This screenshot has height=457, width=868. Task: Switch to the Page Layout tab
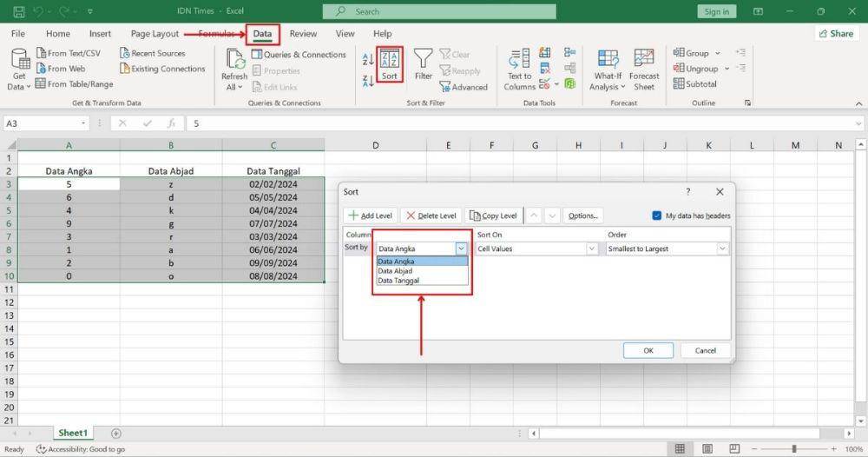pyautogui.click(x=155, y=34)
